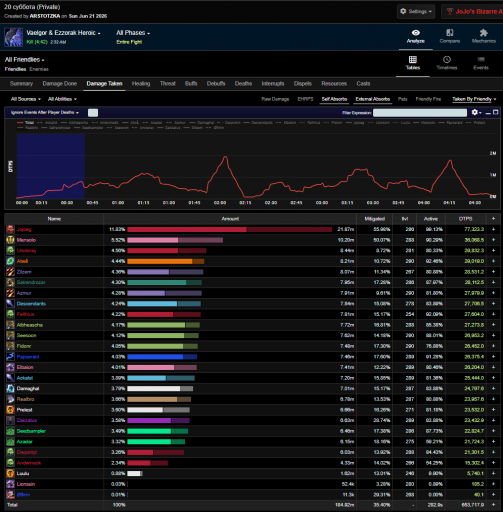Expand the plus icon in Mersolo row
Screen dimensions: 503x512
click(493, 240)
